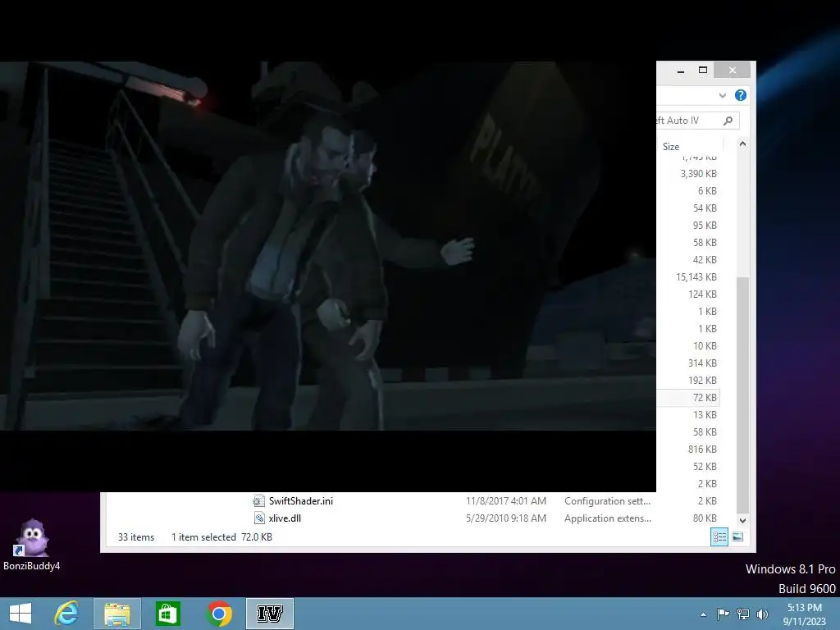Image resolution: width=840 pixels, height=630 pixels.
Task: Open the volume speaker icon
Action: (762, 614)
